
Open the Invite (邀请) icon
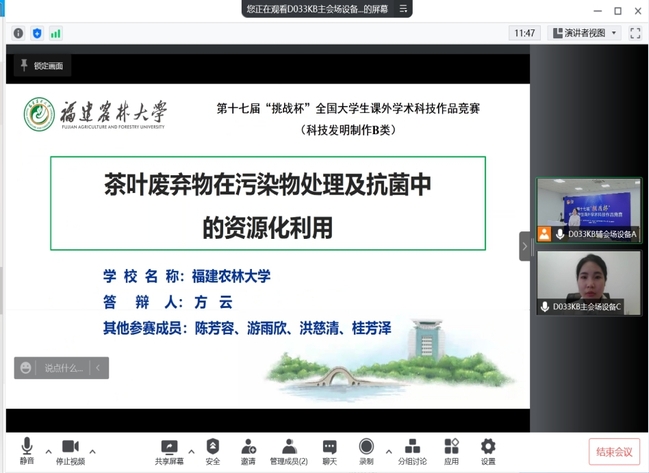point(248,448)
